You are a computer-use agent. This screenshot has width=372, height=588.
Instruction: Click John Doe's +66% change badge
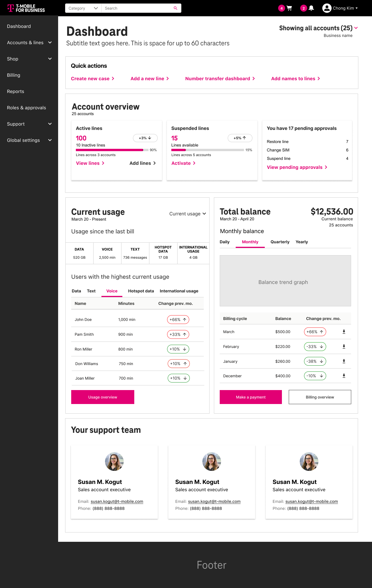coord(178,320)
